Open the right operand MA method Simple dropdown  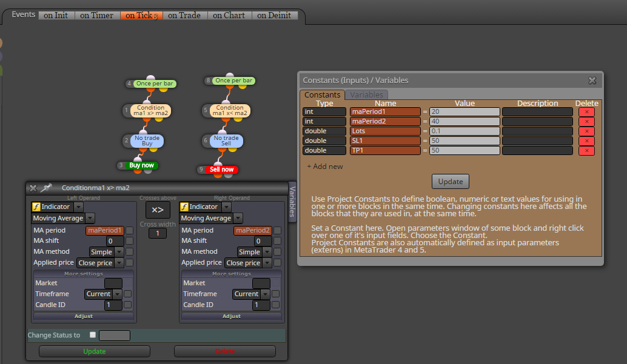pyautogui.click(x=267, y=252)
